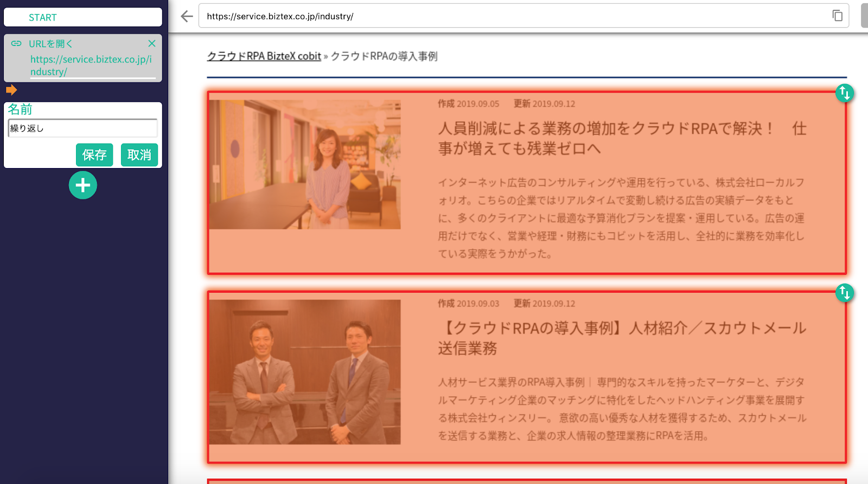Add a new step with the plus button
The image size is (868, 484).
[83, 185]
